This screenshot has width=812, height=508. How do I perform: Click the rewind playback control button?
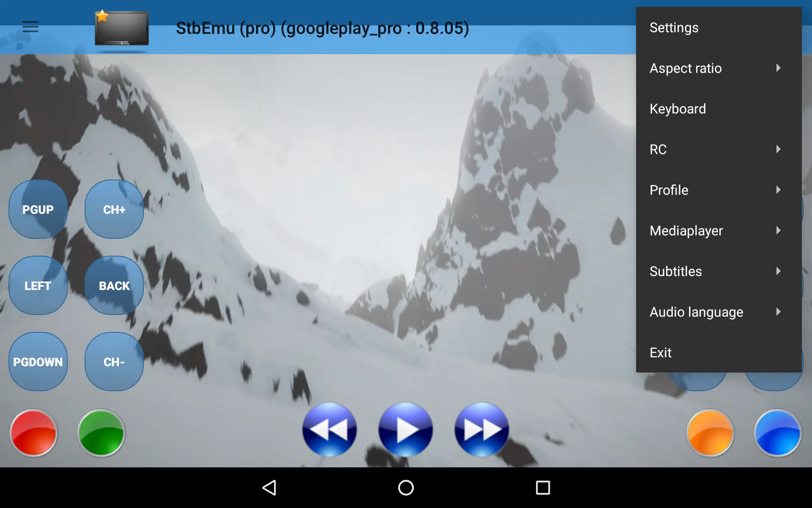point(330,430)
